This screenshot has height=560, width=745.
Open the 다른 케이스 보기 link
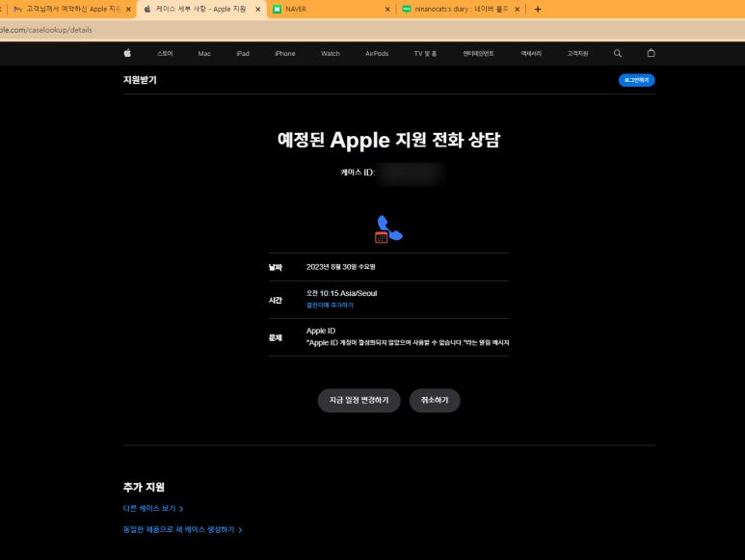[x=153, y=508]
